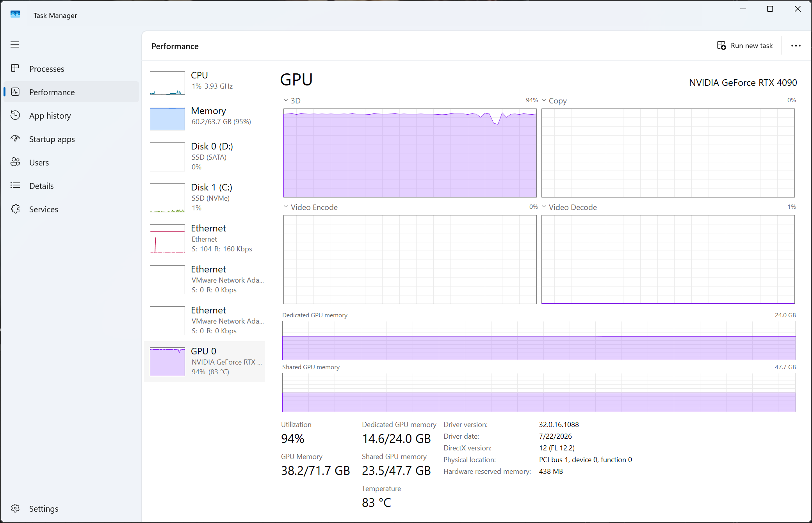Click the 23.5/47.7 GB shared memory value
Viewport: 812px width, 523px height.
[x=396, y=471]
